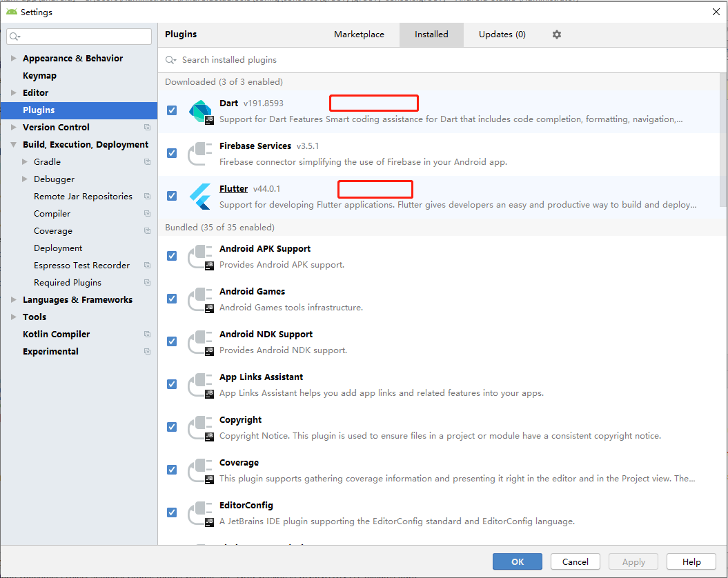The image size is (728, 578).
Task: Select the Dart plugin title
Action: 229,103
